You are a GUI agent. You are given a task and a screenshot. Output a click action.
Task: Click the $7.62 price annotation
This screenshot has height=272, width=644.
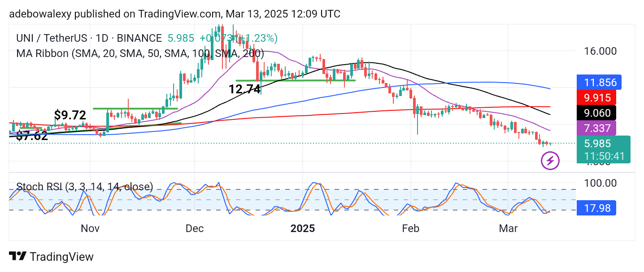point(32,136)
